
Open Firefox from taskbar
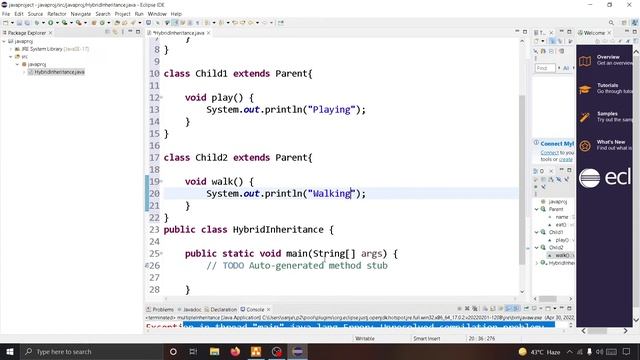(x=235, y=351)
